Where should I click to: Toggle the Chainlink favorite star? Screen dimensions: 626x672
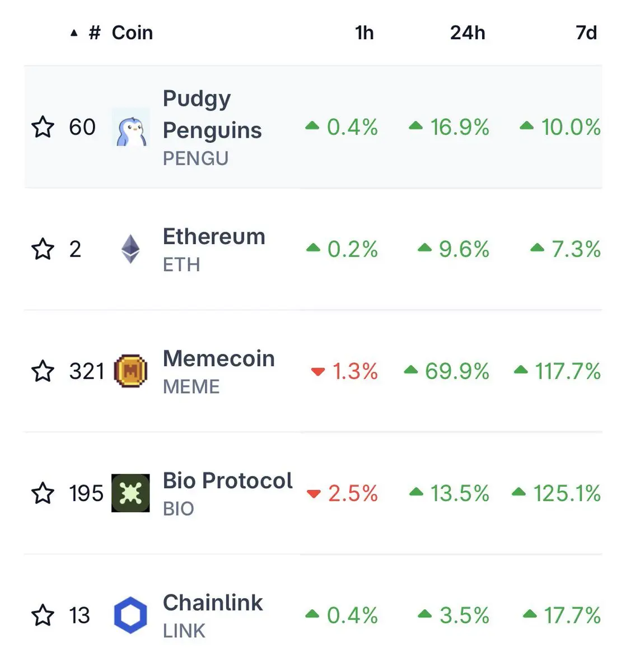coord(43,615)
